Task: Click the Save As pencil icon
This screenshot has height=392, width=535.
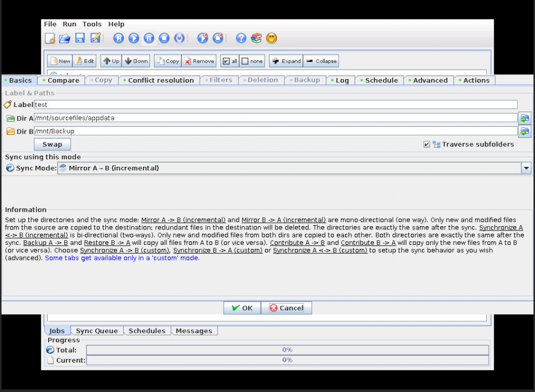Action: [96, 38]
